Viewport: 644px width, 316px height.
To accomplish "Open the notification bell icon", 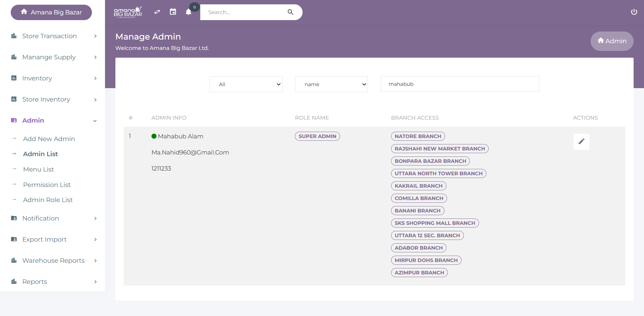I will (x=189, y=12).
